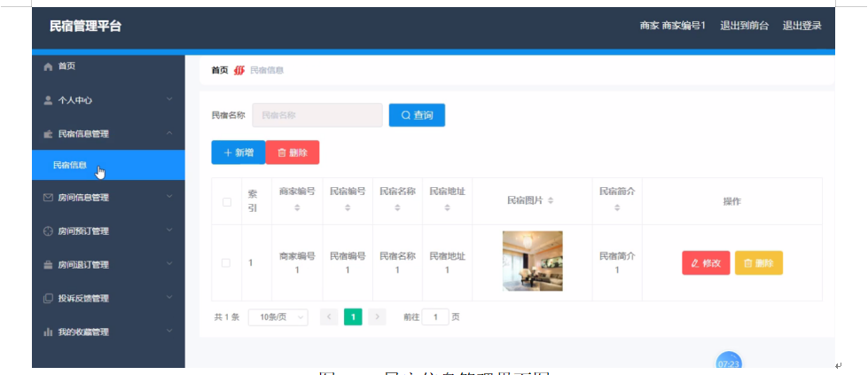
Task: Expand 投诉反馈管理 menu chevron
Action: 169,298
